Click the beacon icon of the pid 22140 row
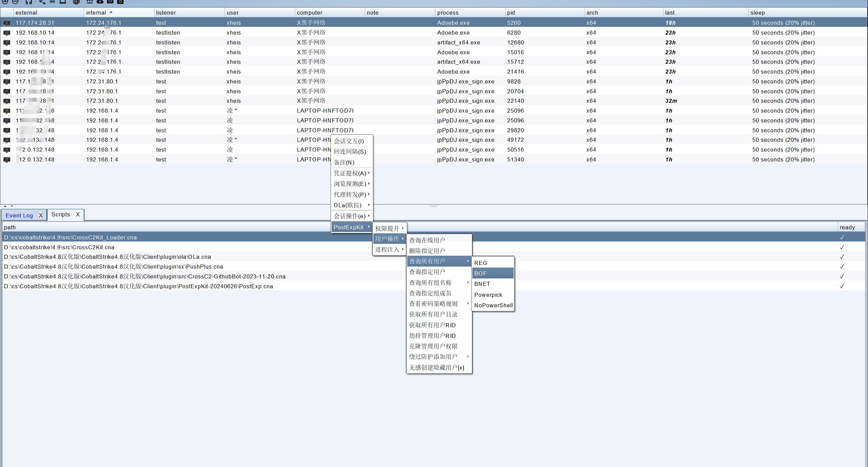868x467 pixels. 7,101
